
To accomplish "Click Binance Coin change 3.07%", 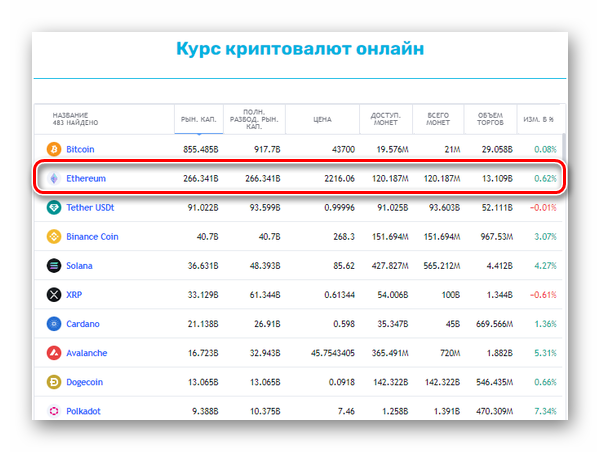I will point(545,237).
